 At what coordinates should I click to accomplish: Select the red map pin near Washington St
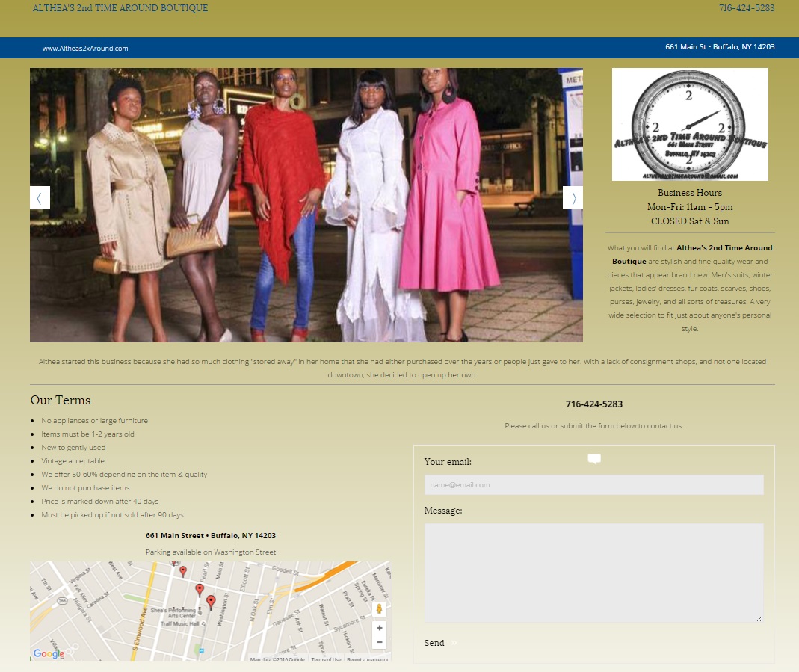211,602
